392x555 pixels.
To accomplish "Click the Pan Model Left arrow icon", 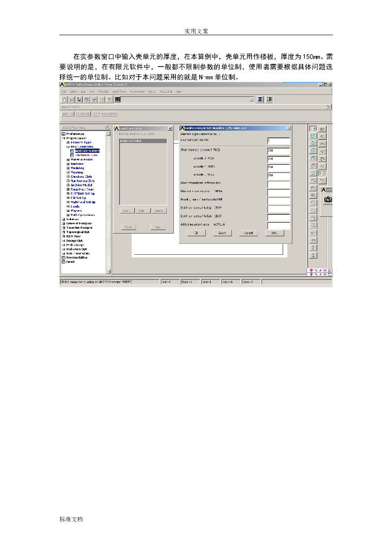I will (x=313, y=233).
